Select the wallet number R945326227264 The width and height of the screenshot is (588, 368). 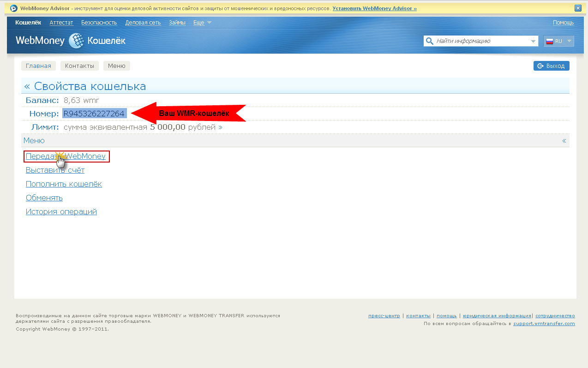(94, 114)
